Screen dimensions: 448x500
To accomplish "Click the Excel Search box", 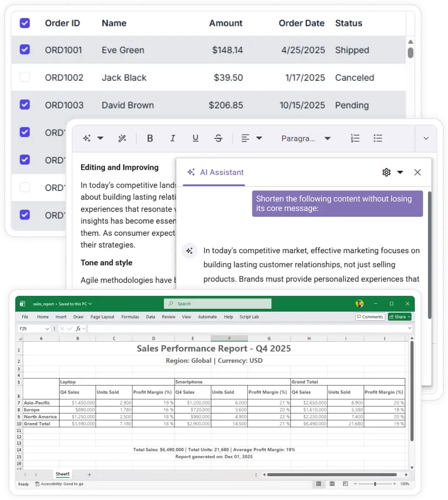I will pyautogui.click(x=218, y=304).
